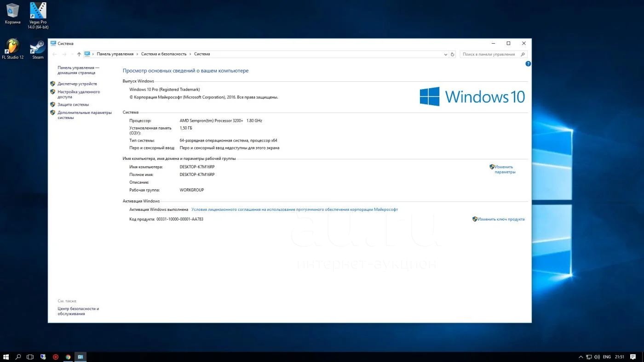Click the AMD Sempron processor text
The width and height of the screenshot is (644, 362).
(x=221, y=120)
